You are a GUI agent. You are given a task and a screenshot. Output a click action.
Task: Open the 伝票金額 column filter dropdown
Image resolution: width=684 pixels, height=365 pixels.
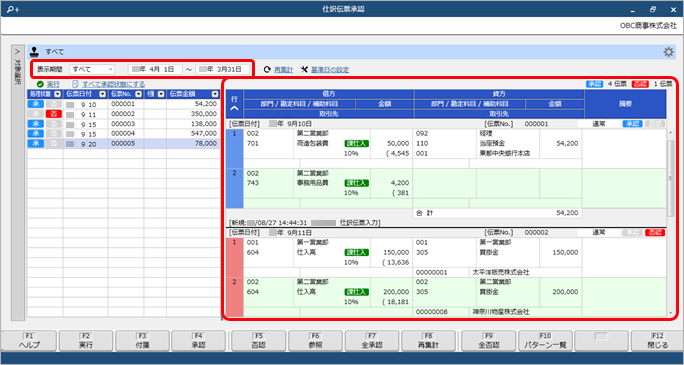(x=215, y=94)
